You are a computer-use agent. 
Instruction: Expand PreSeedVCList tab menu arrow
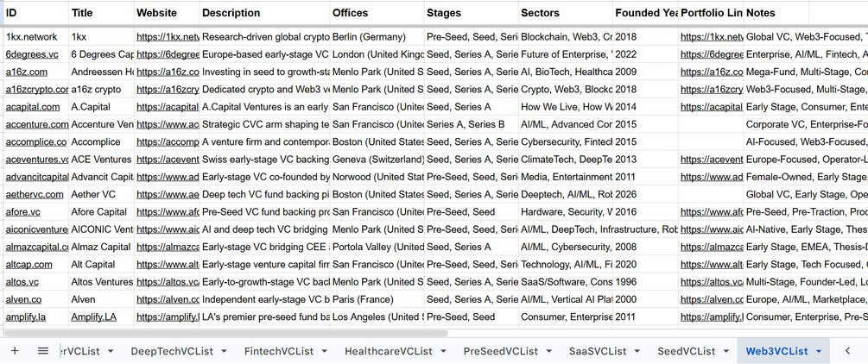tap(548, 351)
